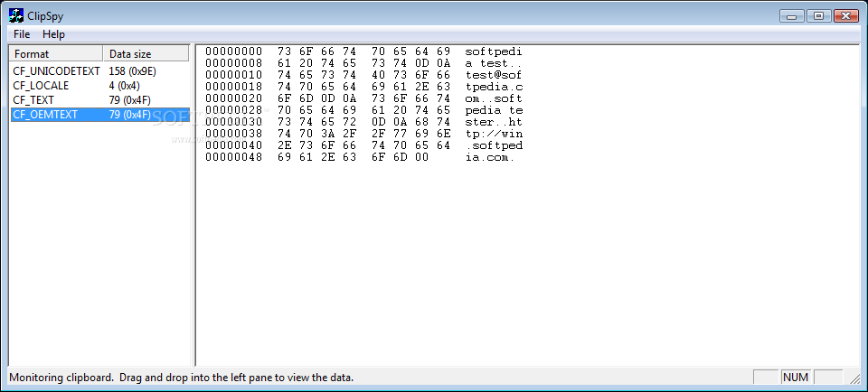The height and width of the screenshot is (392, 868).
Task: Close the ClipSpy window
Action: [845, 16]
